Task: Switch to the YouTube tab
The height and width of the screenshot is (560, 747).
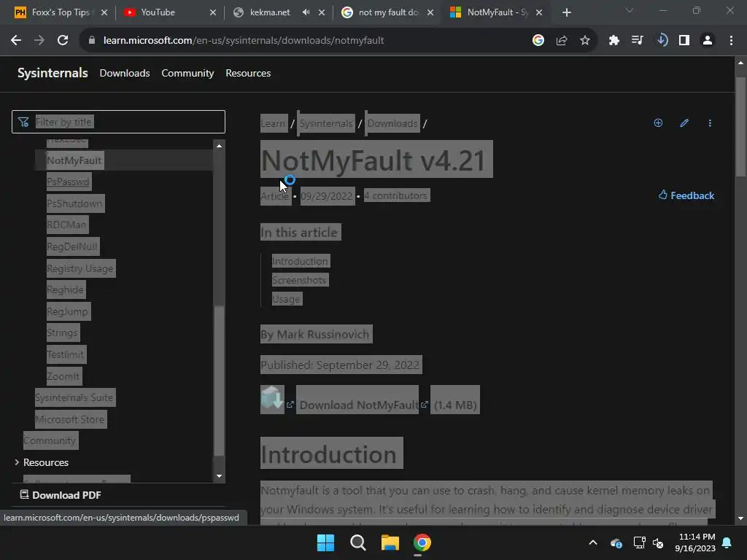Action: click(x=169, y=12)
